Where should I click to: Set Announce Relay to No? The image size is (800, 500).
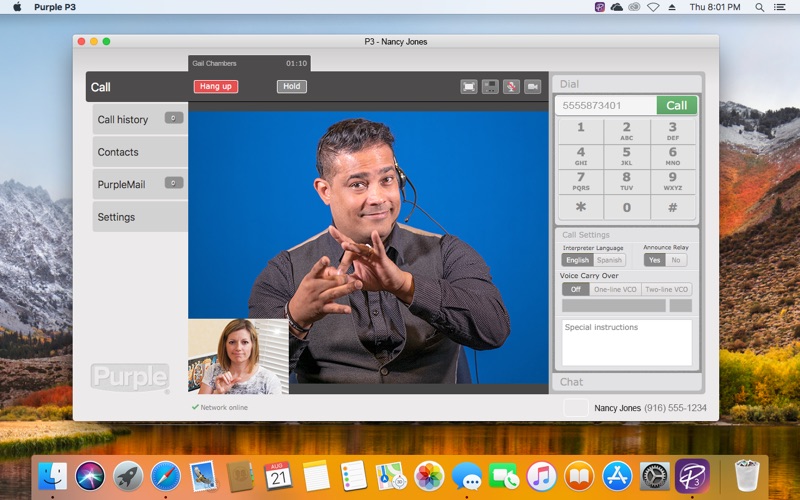pyautogui.click(x=676, y=260)
